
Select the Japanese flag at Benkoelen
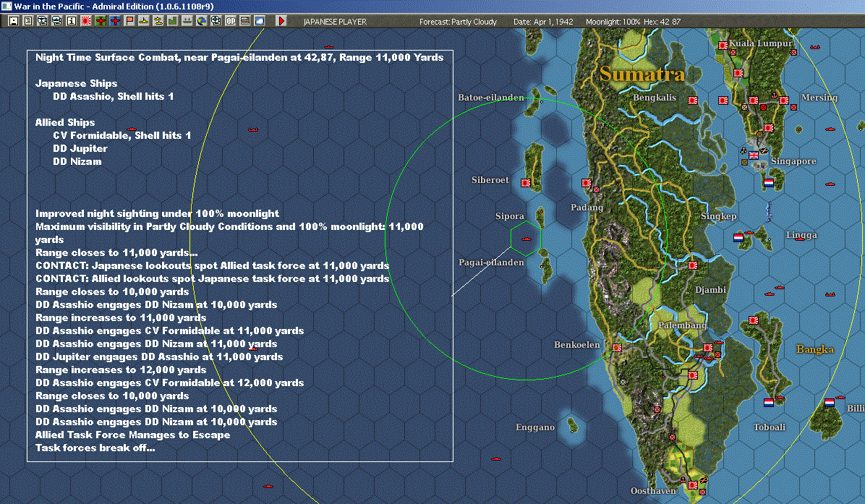pyautogui.click(x=617, y=348)
